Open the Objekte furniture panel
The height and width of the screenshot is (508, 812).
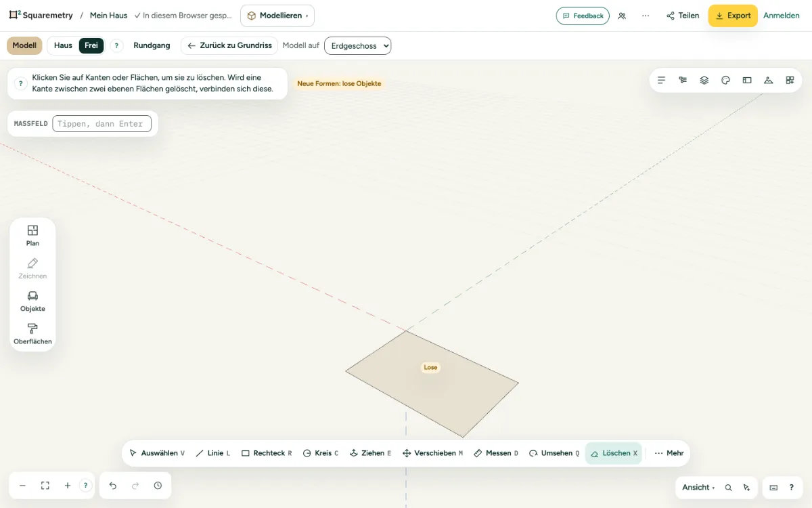tap(32, 301)
